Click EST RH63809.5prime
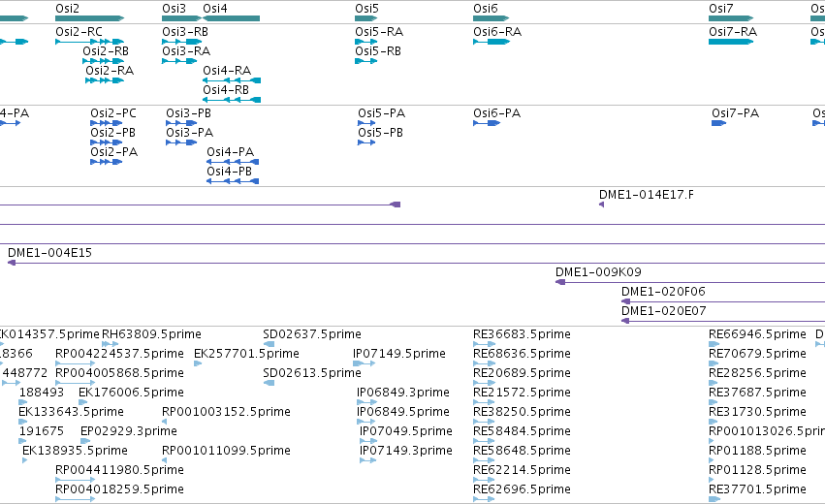This screenshot has height=504, width=825. click(151, 334)
